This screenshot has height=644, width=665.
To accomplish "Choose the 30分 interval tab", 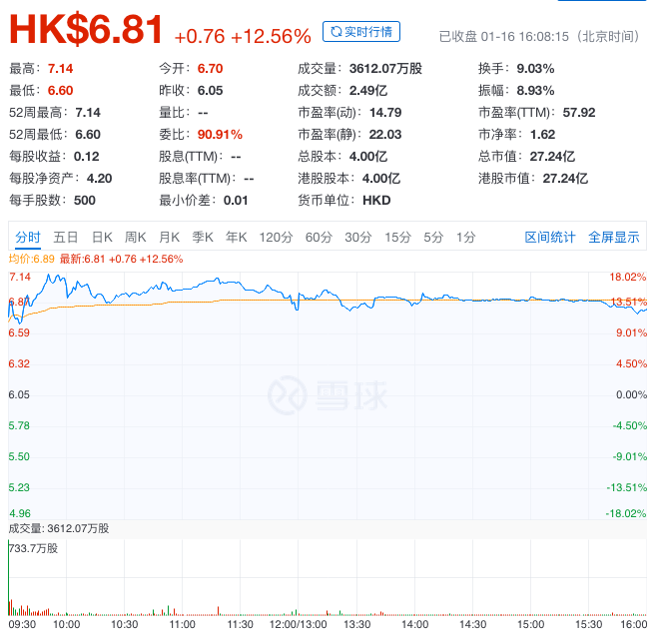I will (x=358, y=237).
